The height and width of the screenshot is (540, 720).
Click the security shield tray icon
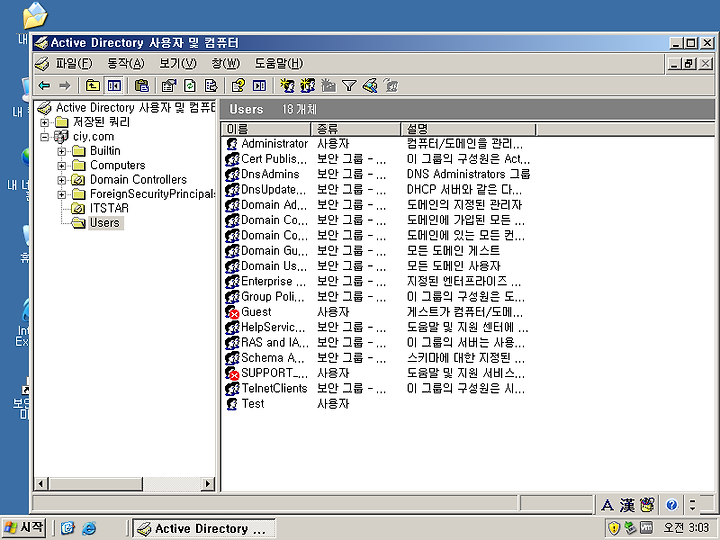(614, 528)
